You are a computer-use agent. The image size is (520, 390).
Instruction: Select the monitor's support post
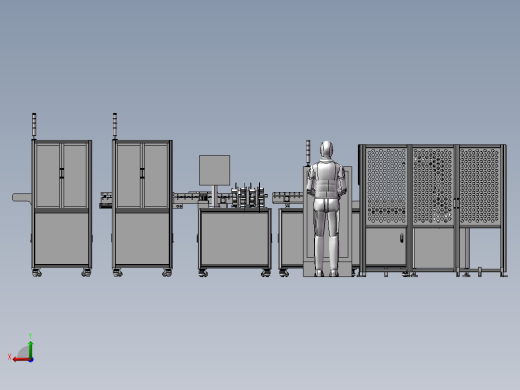click(x=215, y=196)
